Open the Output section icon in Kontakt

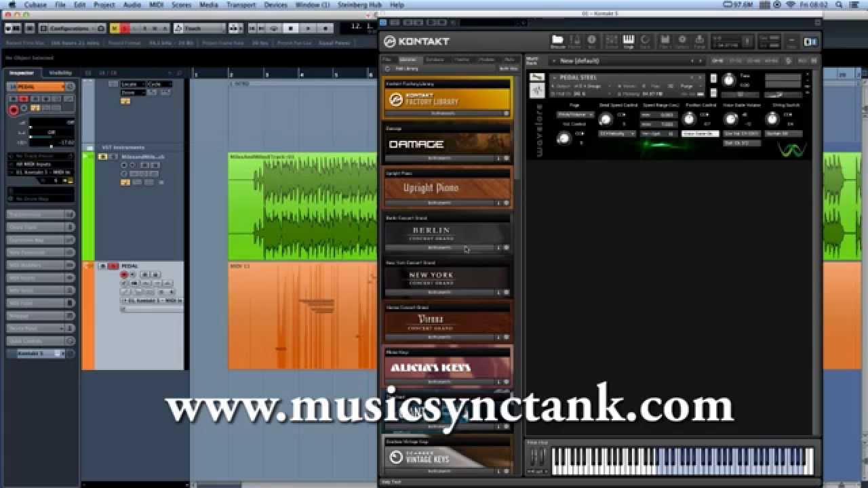coord(611,41)
